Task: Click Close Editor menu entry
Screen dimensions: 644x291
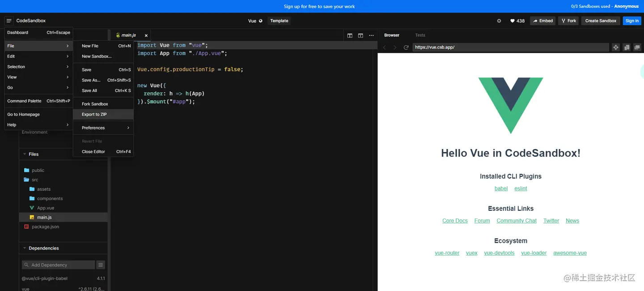Action: point(103,152)
